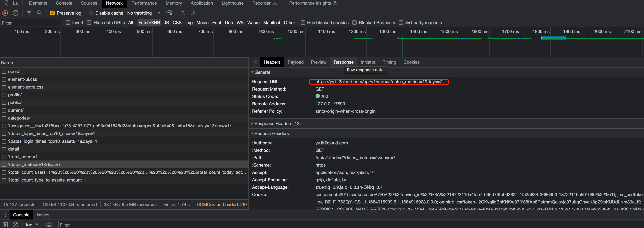
Task: Open the network search magnifier
Action: tap(39, 13)
